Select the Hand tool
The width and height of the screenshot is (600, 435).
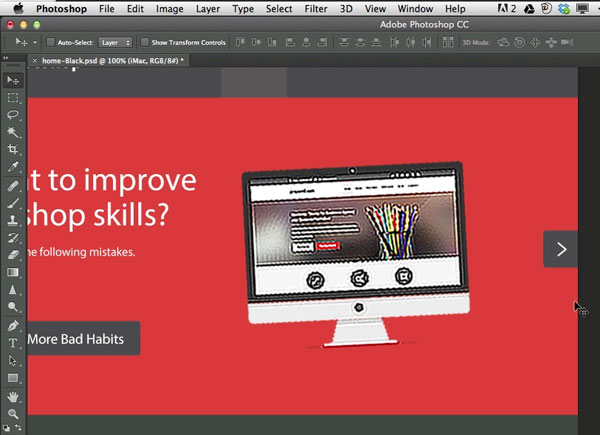pos(13,396)
